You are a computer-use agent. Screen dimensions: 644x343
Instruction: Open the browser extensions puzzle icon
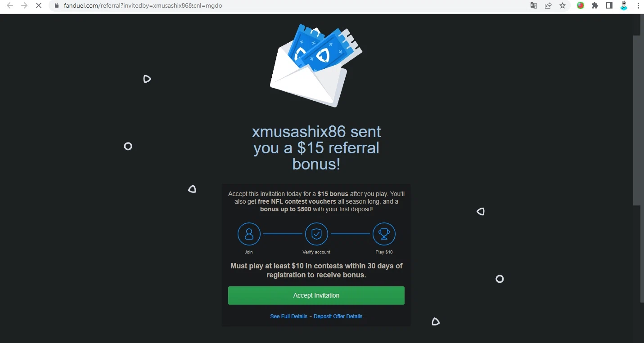click(595, 6)
